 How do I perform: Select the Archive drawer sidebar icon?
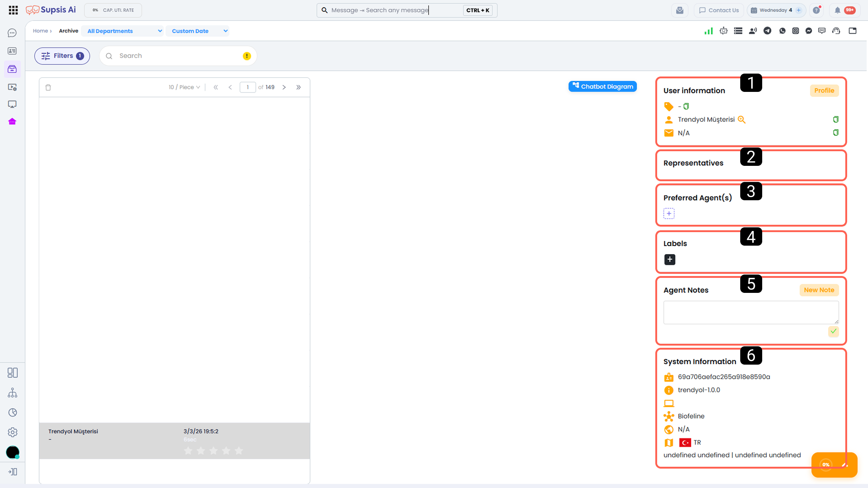[x=12, y=69]
